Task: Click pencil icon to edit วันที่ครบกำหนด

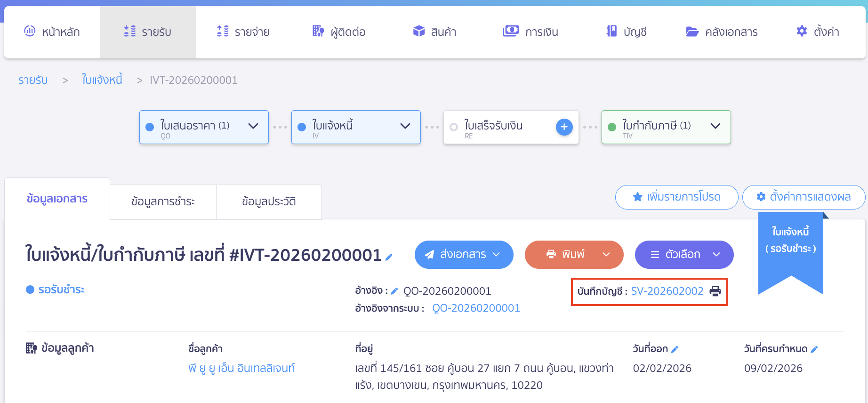Action: [814, 349]
